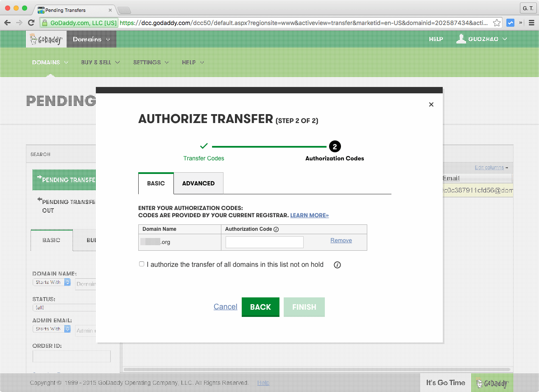539x392 pixels.
Task: Click the user account icon beside GUOZHAO
Action: pos(461,39)
